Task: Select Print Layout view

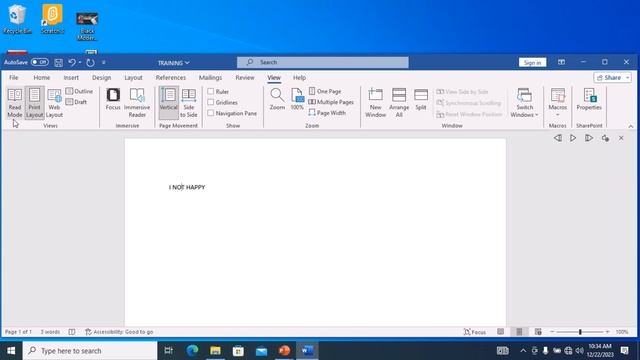Action: click(x=34, y=103)
